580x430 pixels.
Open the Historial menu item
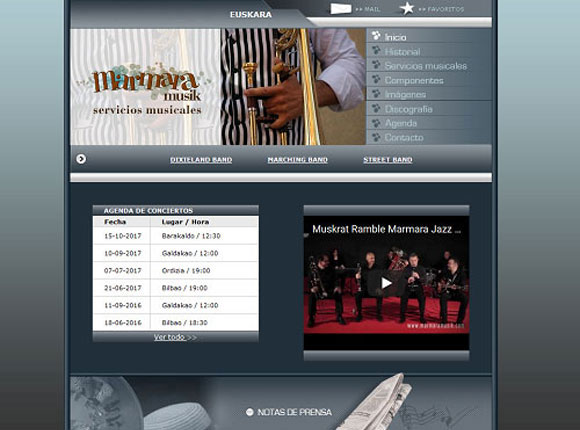coord(402,52)
